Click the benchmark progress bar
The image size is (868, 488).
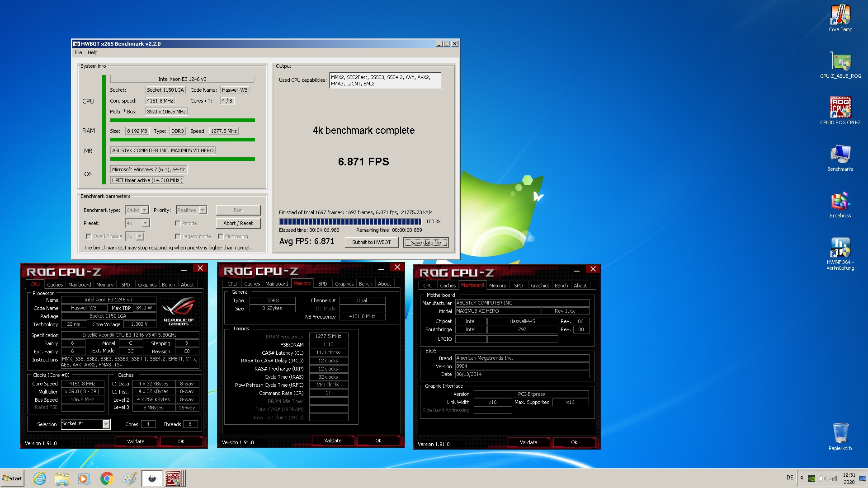[350, 221]
